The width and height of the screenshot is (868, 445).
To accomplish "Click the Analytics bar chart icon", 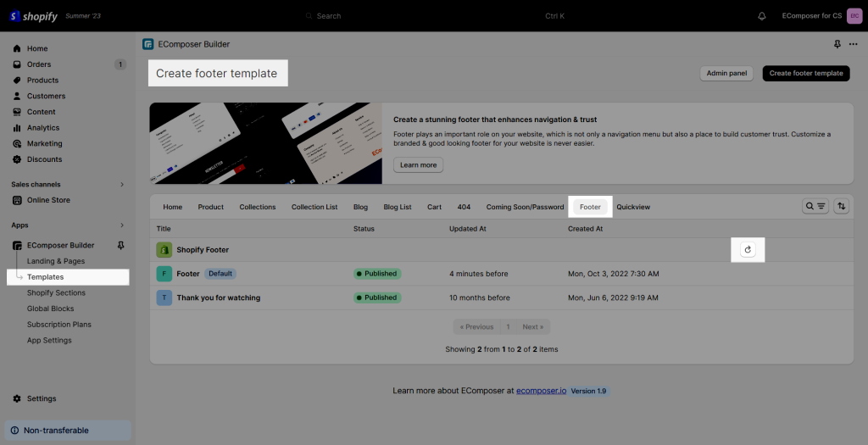I will click(17, 128).
